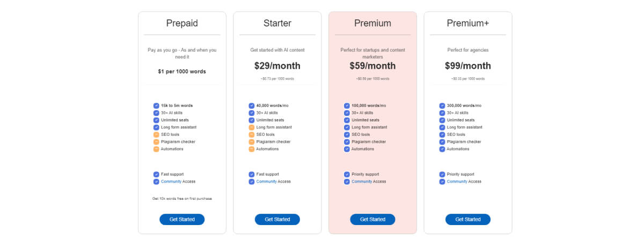
Task: Click orange Long form assistant icon in Starter
Action: click(x=252, y=127)
